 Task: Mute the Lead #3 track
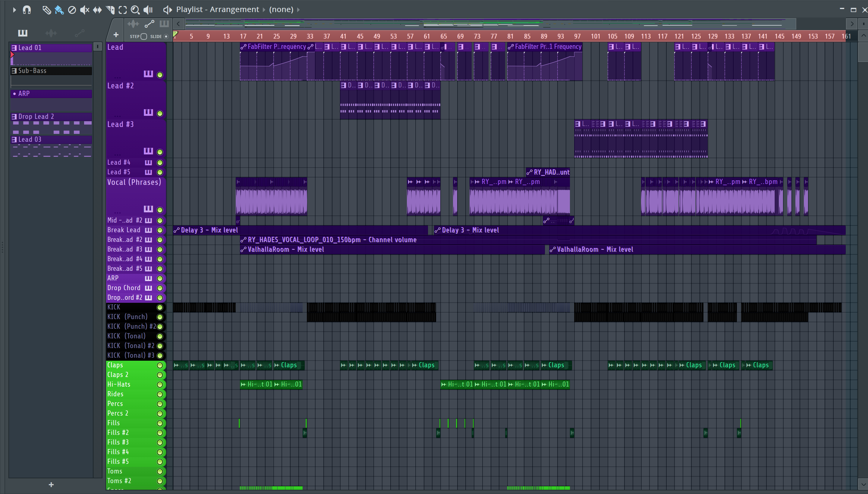click(x=160, y=152)
